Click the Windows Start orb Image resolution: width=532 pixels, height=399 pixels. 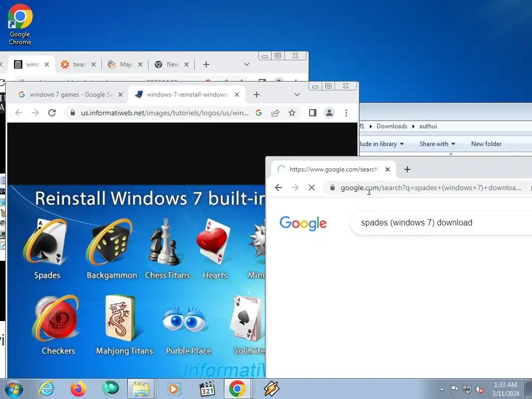[14, 389]
